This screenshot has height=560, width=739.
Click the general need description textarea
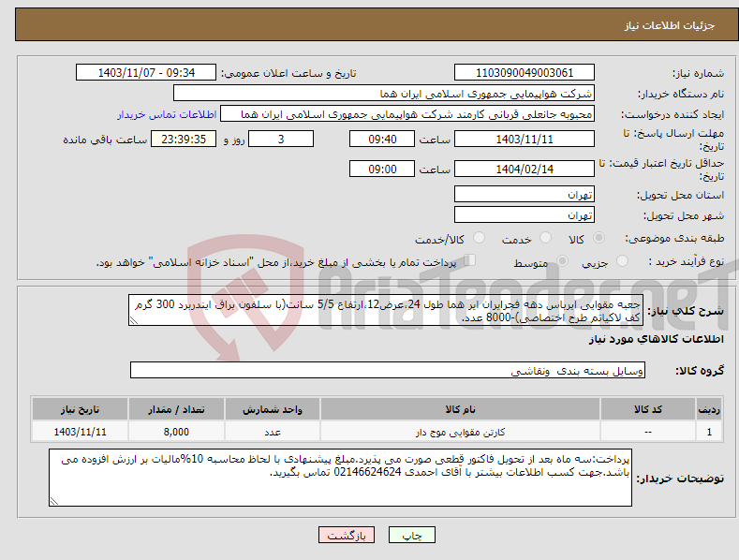[x=386, y=310]
